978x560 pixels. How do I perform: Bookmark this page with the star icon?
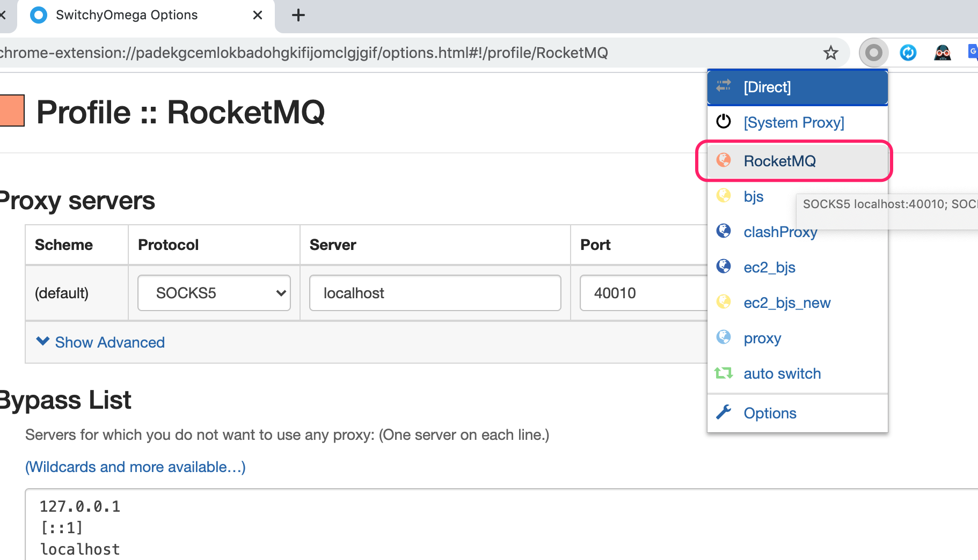(830, 53)
